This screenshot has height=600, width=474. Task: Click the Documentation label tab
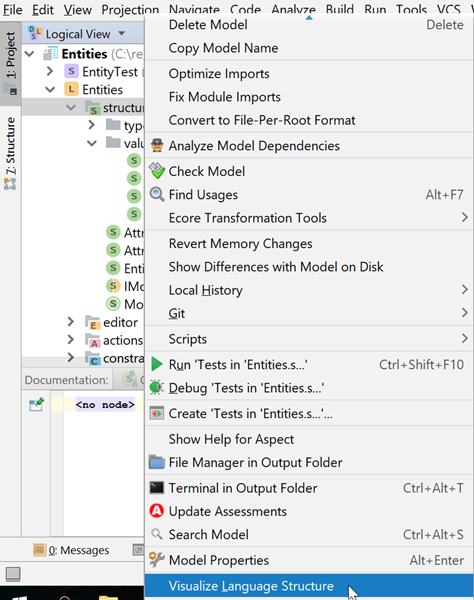(67, 380)
